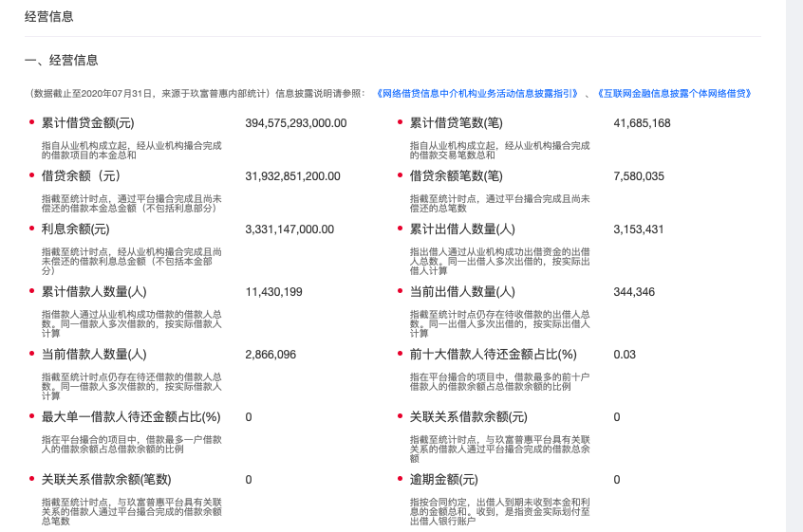Click the vertical scrollbar on the right edge
The image size is (803, 532).
(x=794, y=266)
